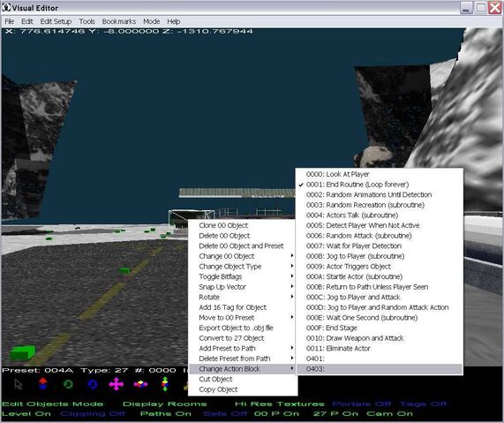Click the Visual Editor title bar app icon

6,8
